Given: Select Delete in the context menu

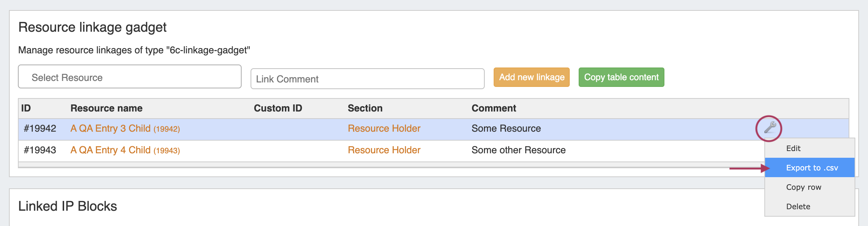Looking at the screenshot, I should pos(798,207).
